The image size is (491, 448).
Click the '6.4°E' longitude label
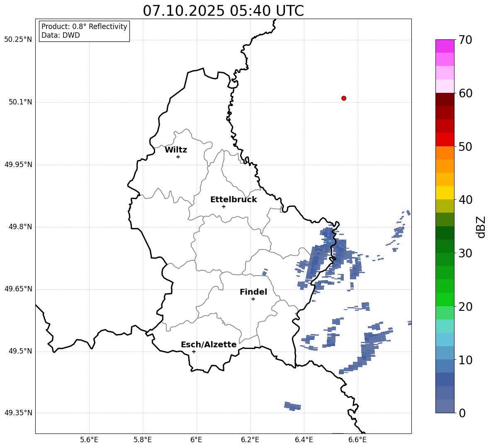tap(304, 440)
